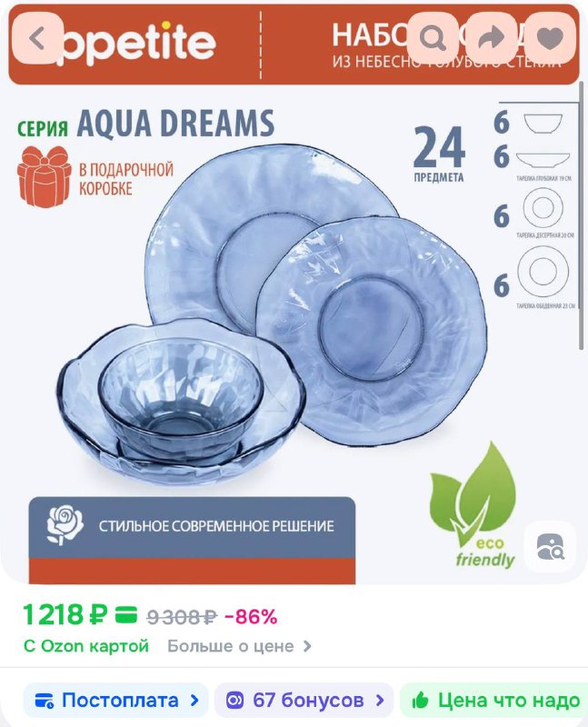
Task: Open visual similar-items search icon
Action: point(550,547)
